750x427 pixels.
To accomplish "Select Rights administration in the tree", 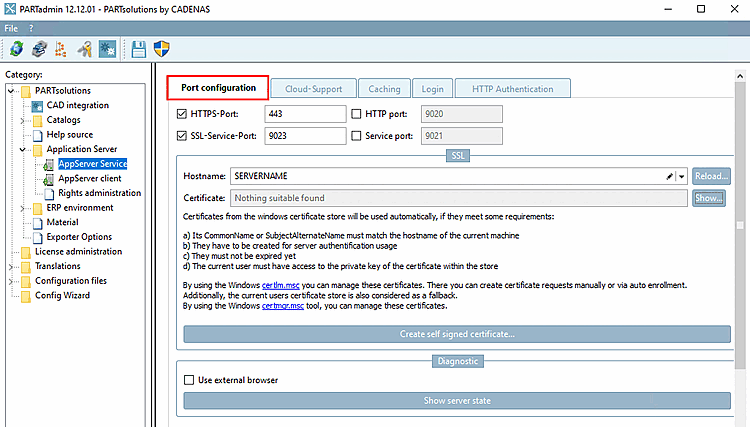I will click(99, 193).
